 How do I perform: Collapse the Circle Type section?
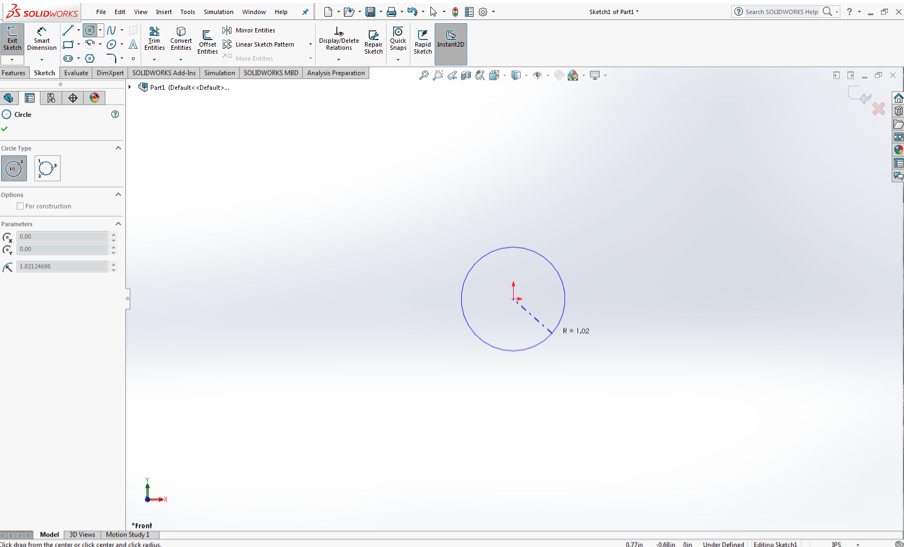tap(118, 148)
